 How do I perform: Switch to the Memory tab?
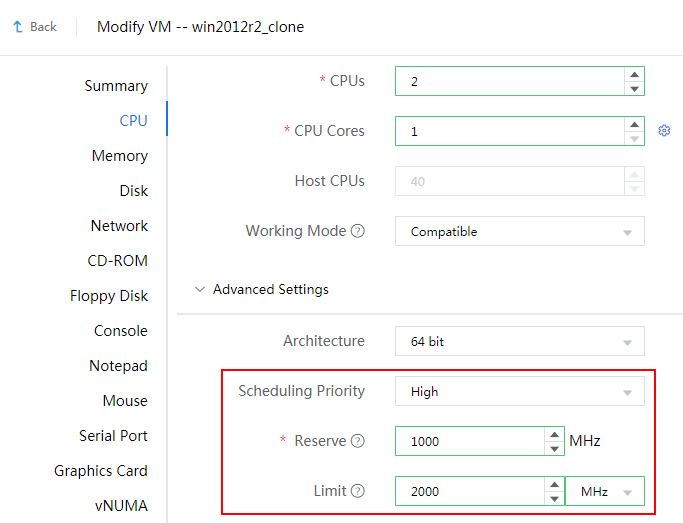click(x=119, y=156)
